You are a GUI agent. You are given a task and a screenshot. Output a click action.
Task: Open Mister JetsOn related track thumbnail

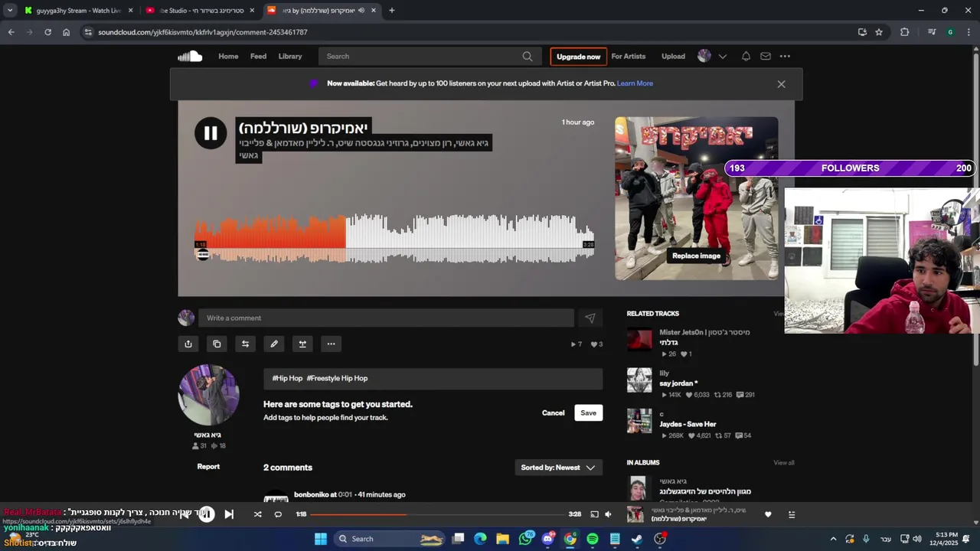[x=639, y=340]
